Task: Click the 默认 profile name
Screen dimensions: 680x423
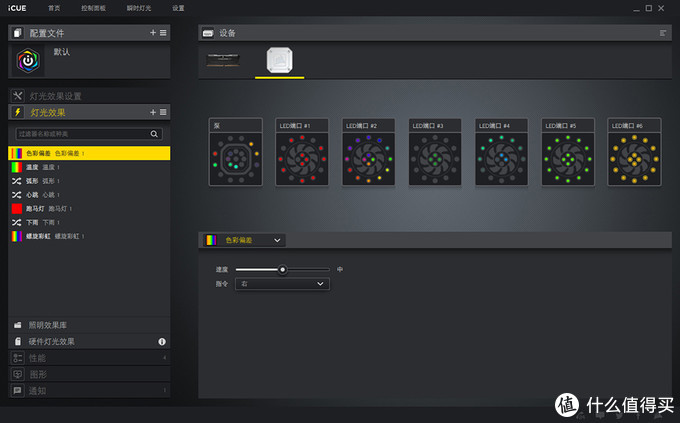Action: pos(62,52)
